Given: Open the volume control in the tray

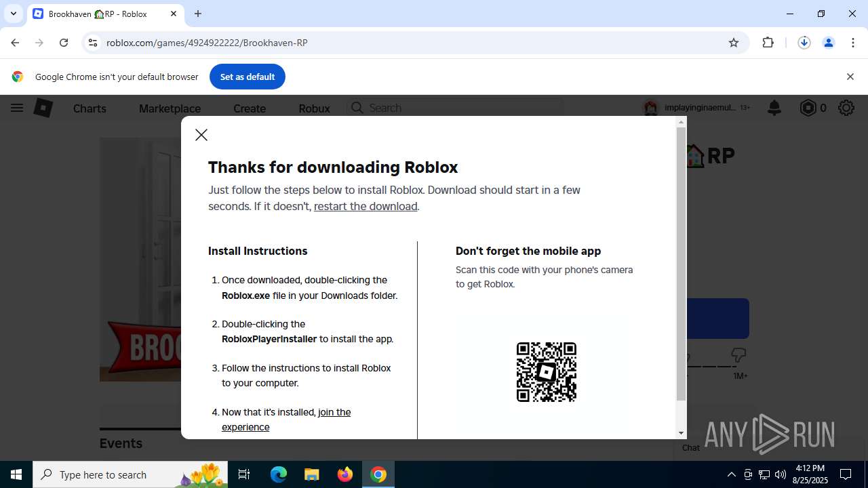Looking at the screenshot, I should 781,474.
